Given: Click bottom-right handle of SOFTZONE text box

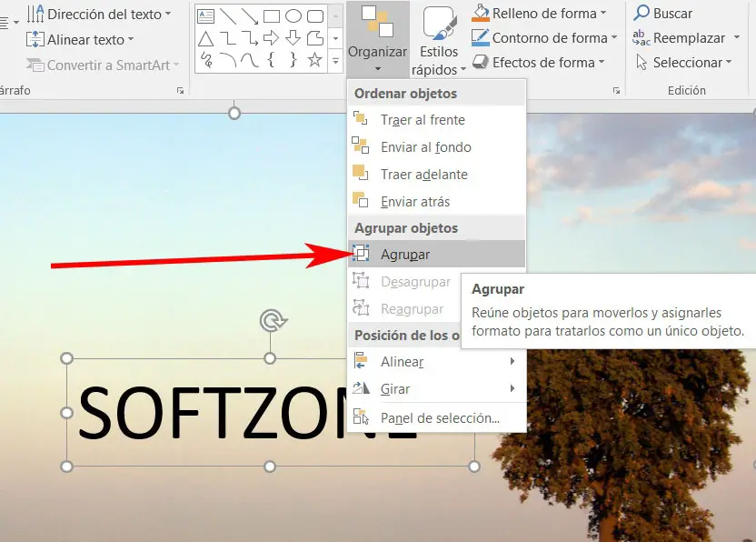Looking at the screenshot, I should (x=474, y=467).
